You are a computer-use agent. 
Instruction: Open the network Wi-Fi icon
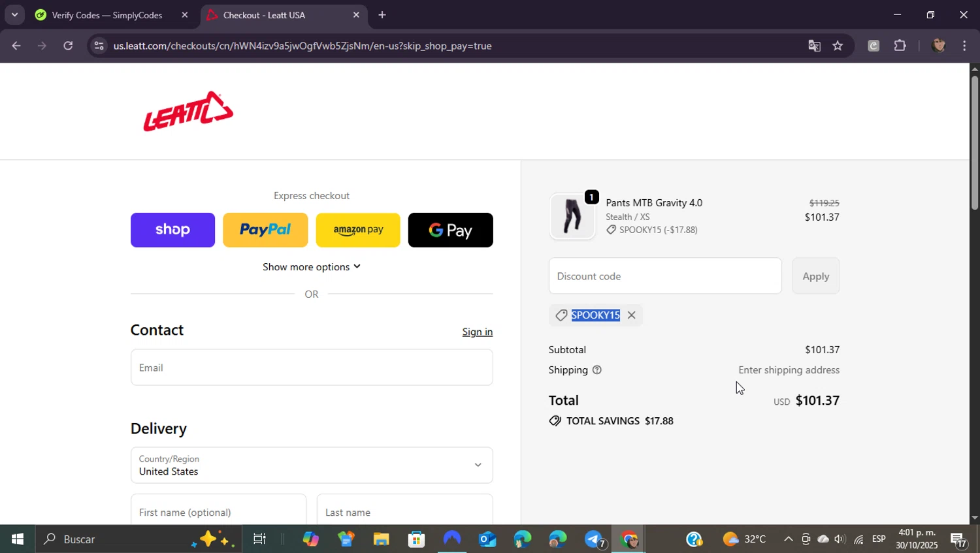[858, 539]
